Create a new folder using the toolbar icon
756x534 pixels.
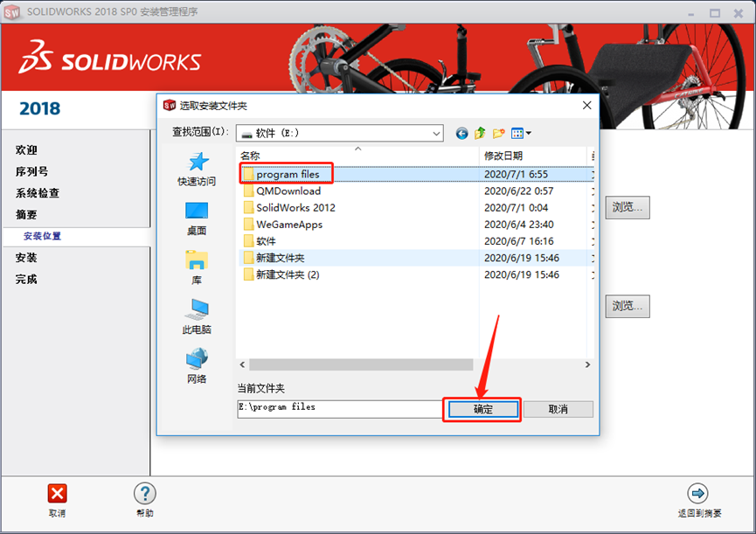coord(498,133)
